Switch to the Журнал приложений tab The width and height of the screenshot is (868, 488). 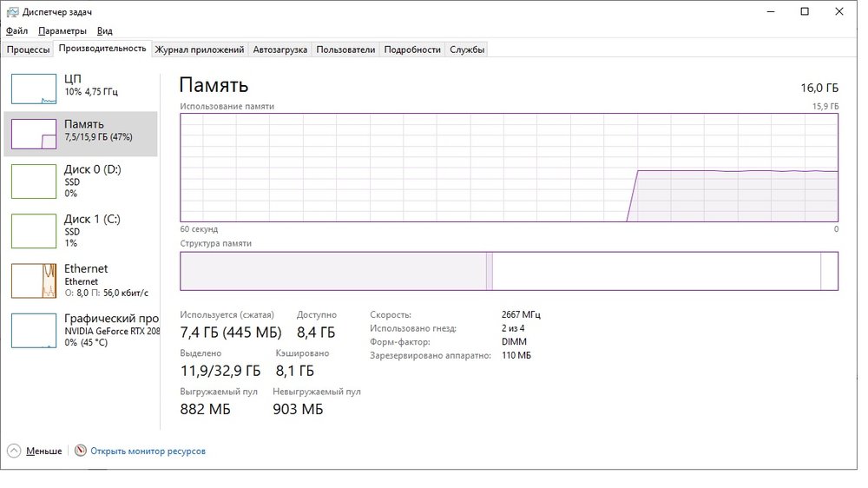[199, 49]
